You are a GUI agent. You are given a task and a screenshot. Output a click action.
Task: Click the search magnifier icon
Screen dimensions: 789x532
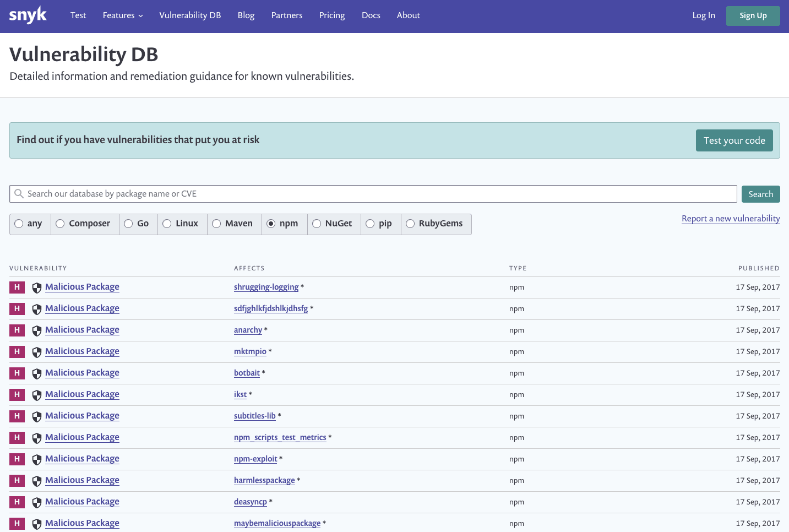click(19, 194)
